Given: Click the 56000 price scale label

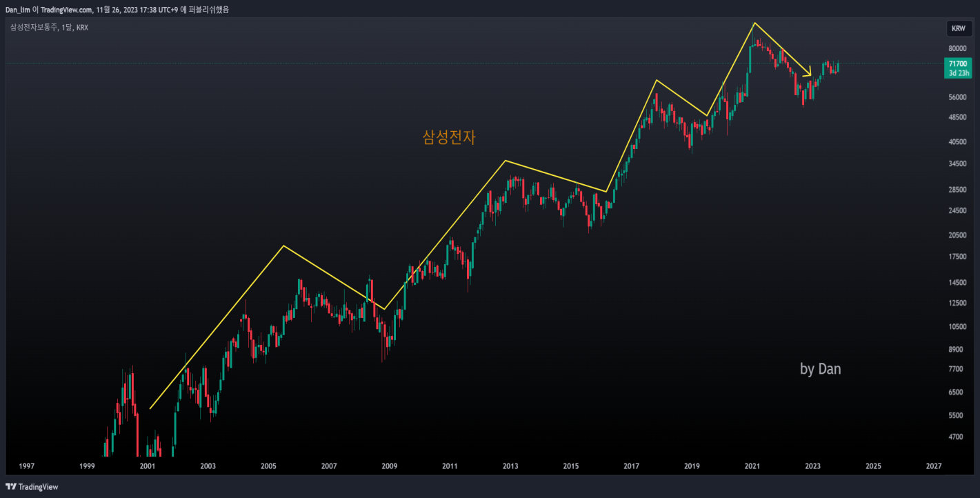Looking at the screenshot, I should pos(956,97).
